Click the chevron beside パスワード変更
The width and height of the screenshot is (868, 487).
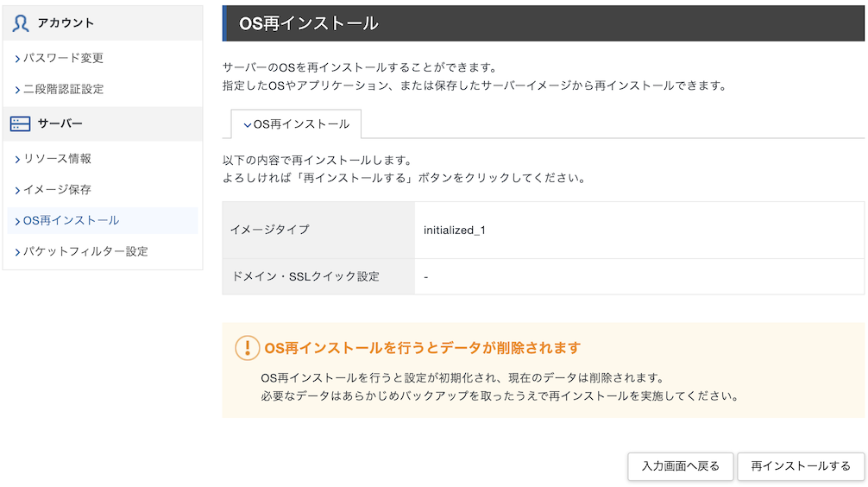pyautogui.click(x=17, y=59)
